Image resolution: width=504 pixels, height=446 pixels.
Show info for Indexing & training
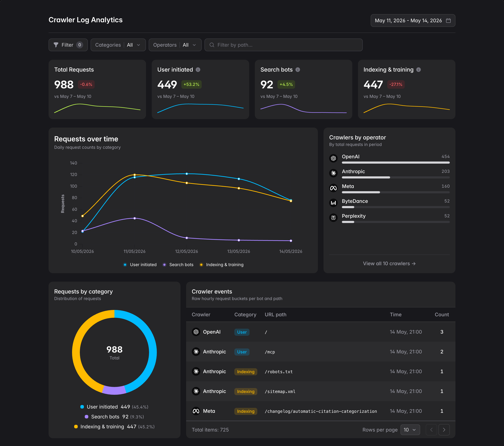(x=418, y=70)
